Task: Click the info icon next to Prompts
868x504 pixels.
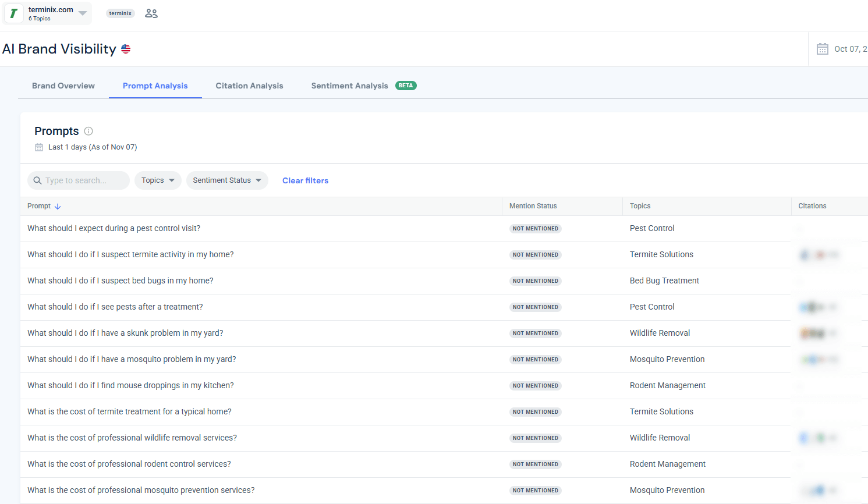Action: [x=88, y=132]
